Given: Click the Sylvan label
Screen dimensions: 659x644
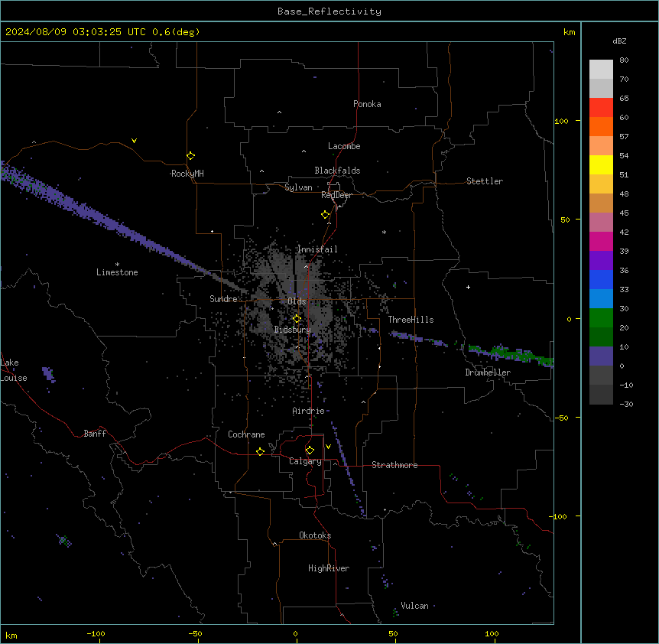Looking at the screenshot, I should click(x=298, y=187).
